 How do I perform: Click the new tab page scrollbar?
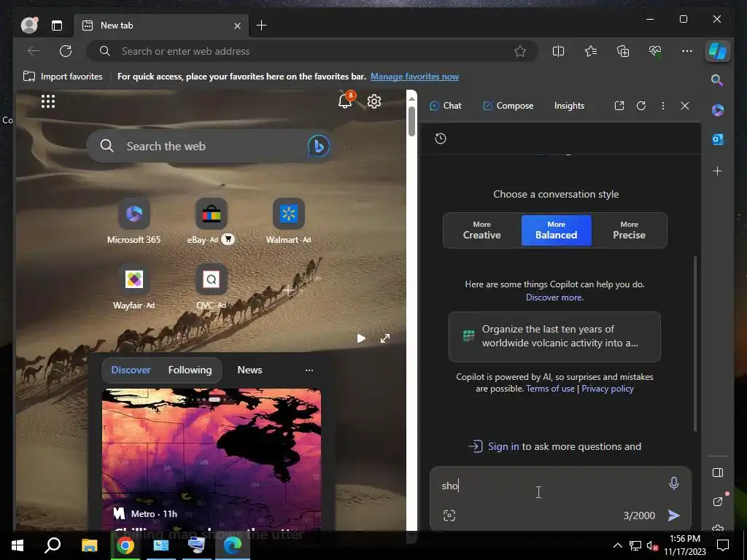click(411, 122)
